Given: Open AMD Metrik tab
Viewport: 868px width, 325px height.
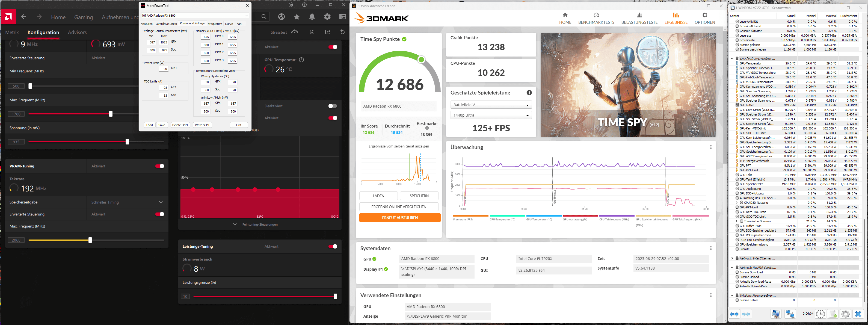Looking at the screenshot, I should [12, 32].
